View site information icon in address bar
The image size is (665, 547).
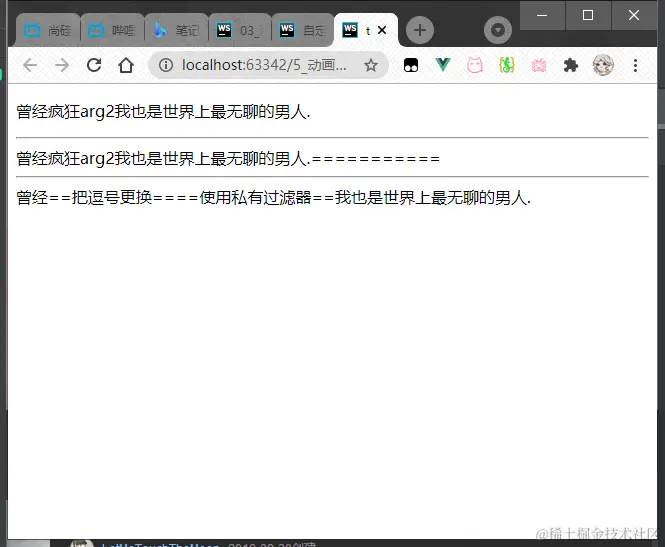pos(166,65)
